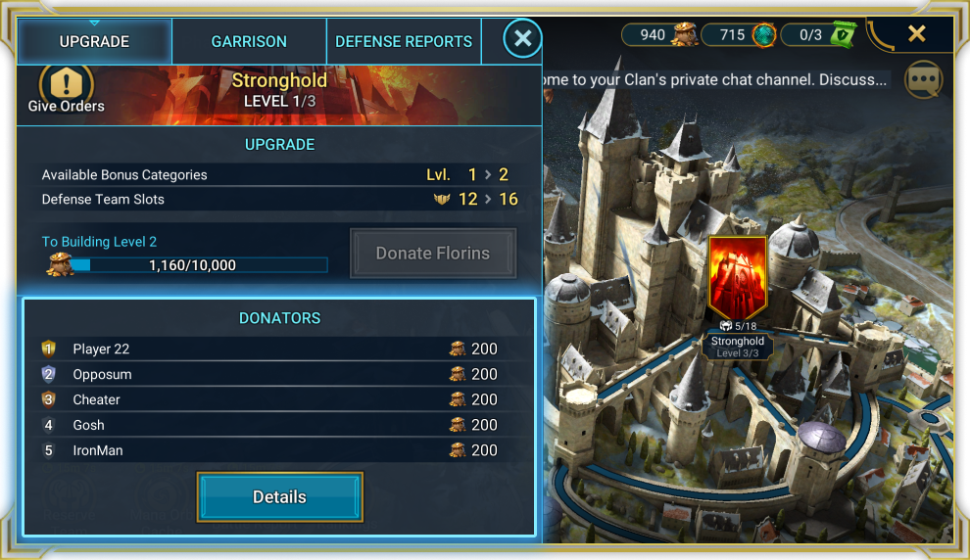Select the Opposum donator row
970x560 pixels.
coord(279,374)
